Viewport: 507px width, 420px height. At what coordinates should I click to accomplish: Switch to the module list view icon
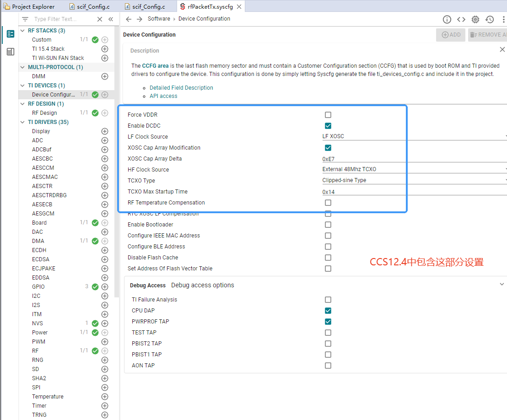click(11, 33)
